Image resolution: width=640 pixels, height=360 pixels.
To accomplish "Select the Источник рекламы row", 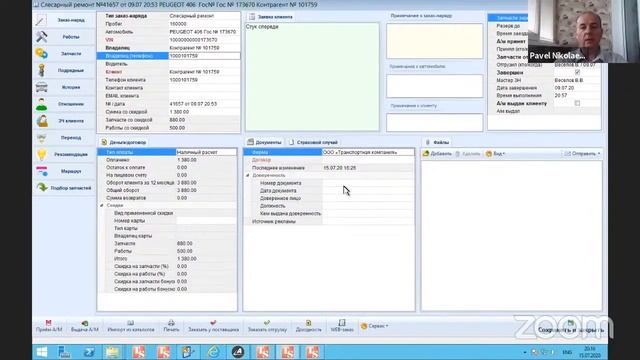I will [329, 222].
